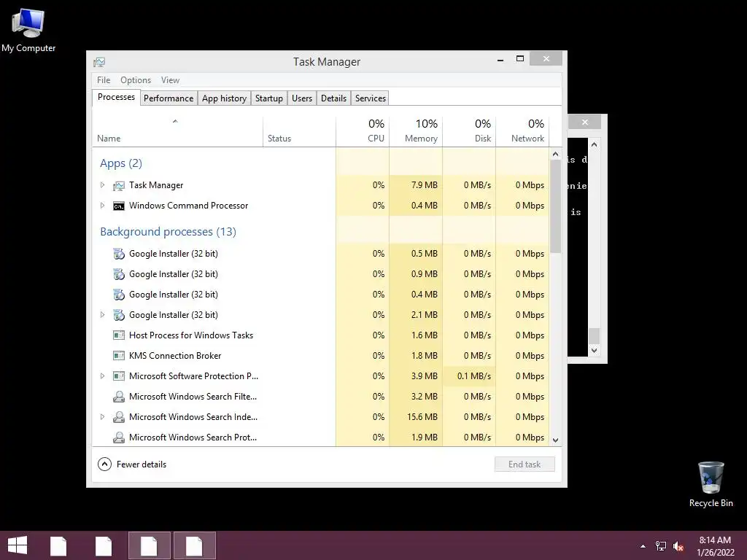Switch to the fourth taskbar window icon
The image size is (747, 560).
click(x=194, y=545)
